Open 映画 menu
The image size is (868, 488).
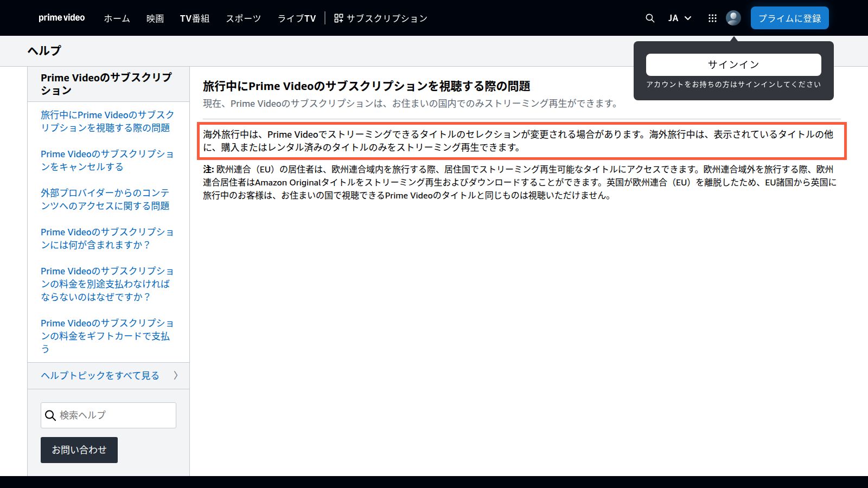(155, 18)
